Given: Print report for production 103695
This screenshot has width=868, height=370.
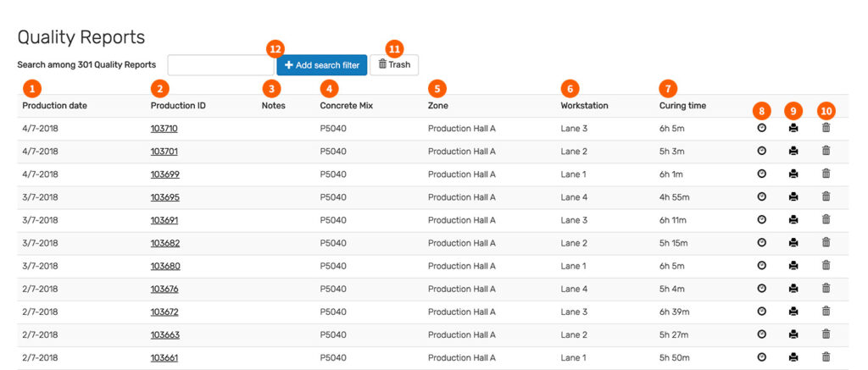Looking at the screenshot, I should click(x=793, y=196).
